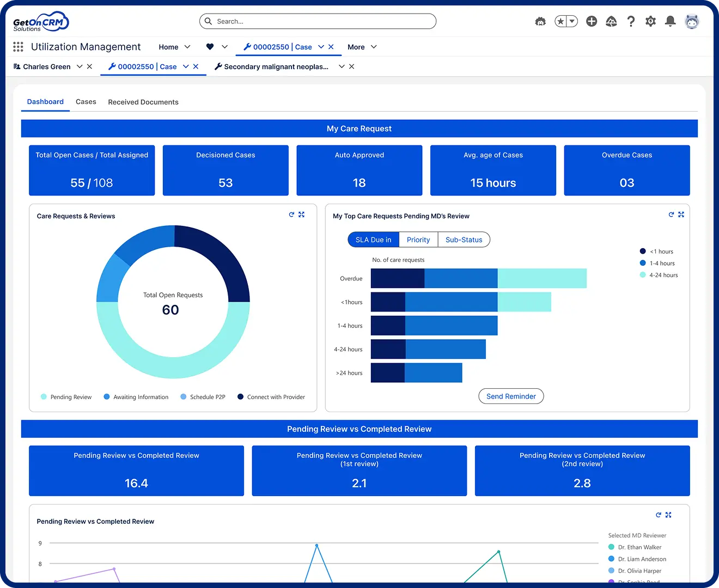This screenshot has width=719, height=588.
Task: Expand the MD's Review chart fullscreen
Action: pyautogui.click(x=681, y=215)
